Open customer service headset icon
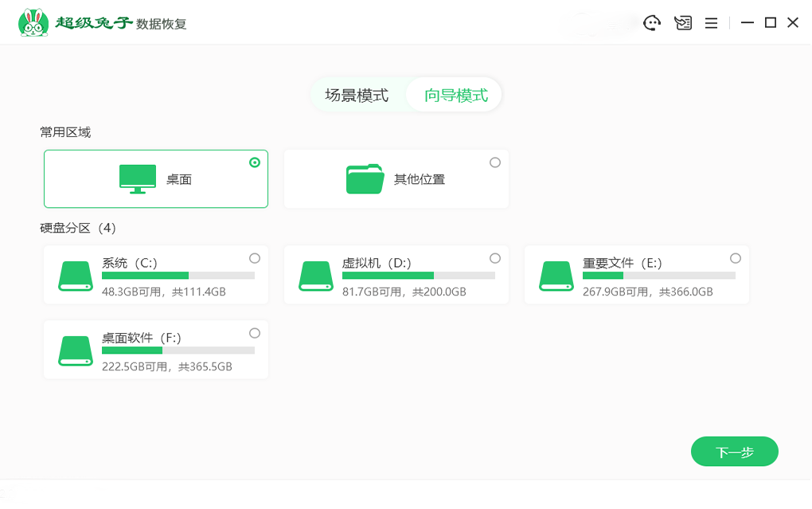Viewport: 812px width, 509px height. 652,23
